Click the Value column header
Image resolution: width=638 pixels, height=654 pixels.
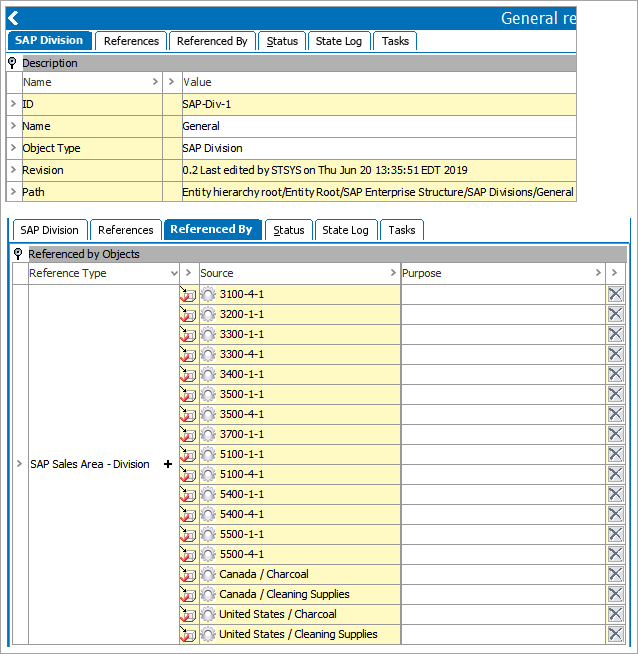coord(379,82)
